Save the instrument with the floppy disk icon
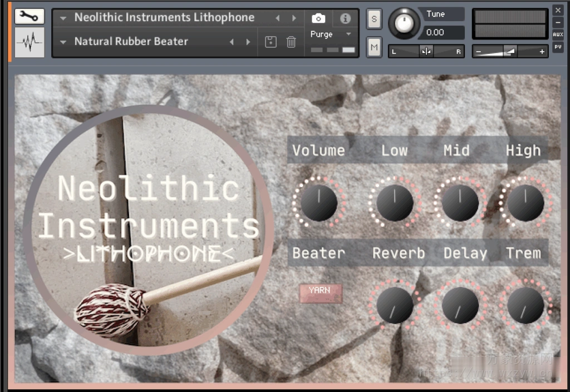 (x=271, y=41)
